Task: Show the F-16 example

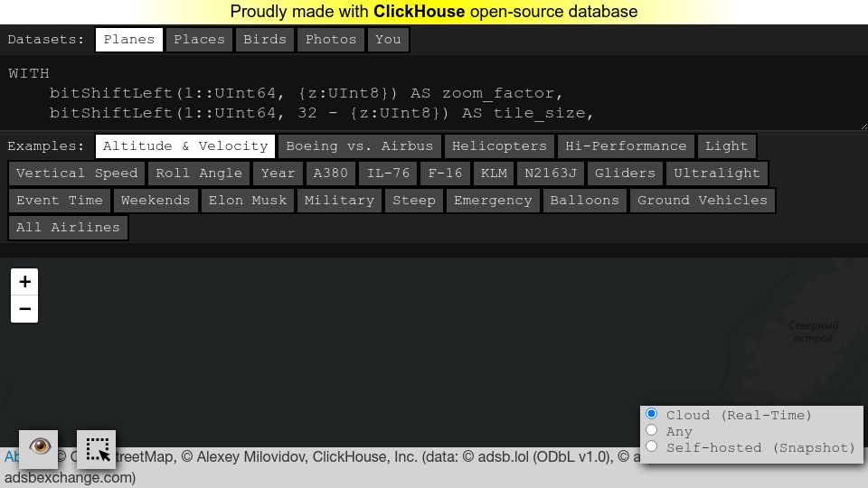Action: pyautogui.click(x=445, y=174)
